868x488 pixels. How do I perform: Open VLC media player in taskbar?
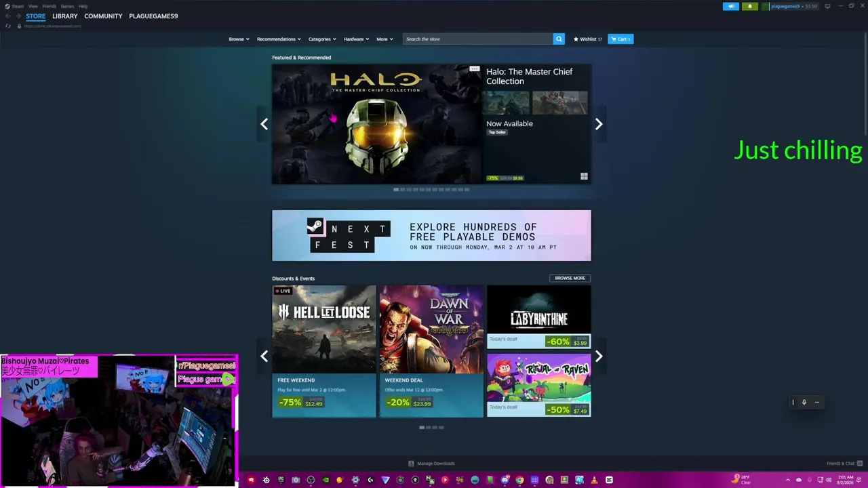tap(594, 480)
